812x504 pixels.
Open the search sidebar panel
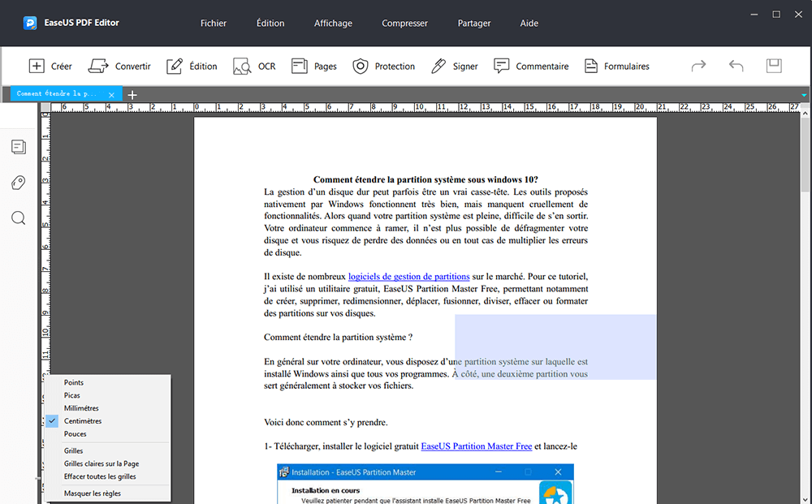pos(19,218)
